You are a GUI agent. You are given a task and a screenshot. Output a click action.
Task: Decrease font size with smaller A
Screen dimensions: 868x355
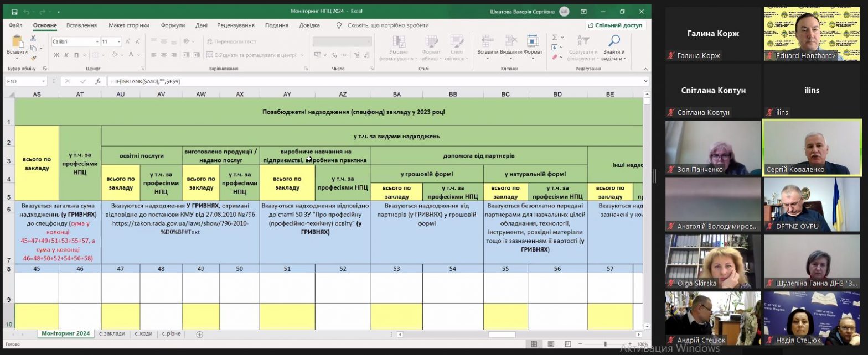click(x=137, y=41)
